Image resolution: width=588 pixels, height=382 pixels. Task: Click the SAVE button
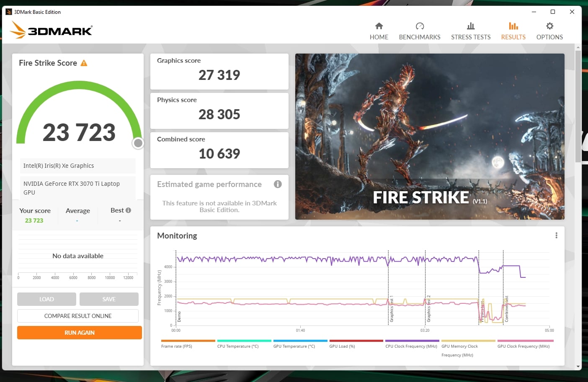point(109,299)
